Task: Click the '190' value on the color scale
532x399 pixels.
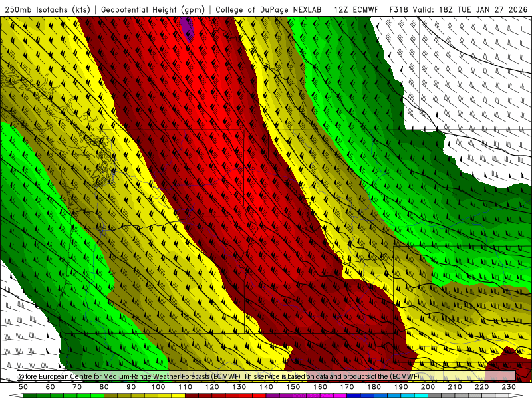Action: pos(401,387)
